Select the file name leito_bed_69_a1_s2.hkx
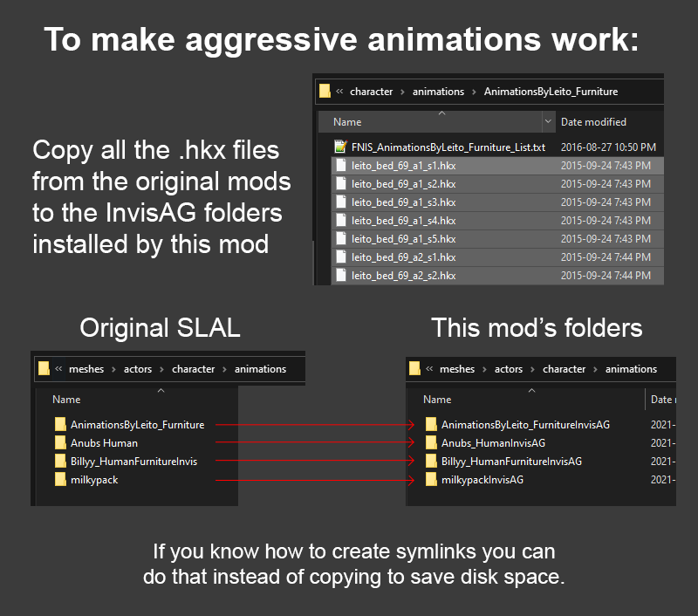 tap(403, 184)
